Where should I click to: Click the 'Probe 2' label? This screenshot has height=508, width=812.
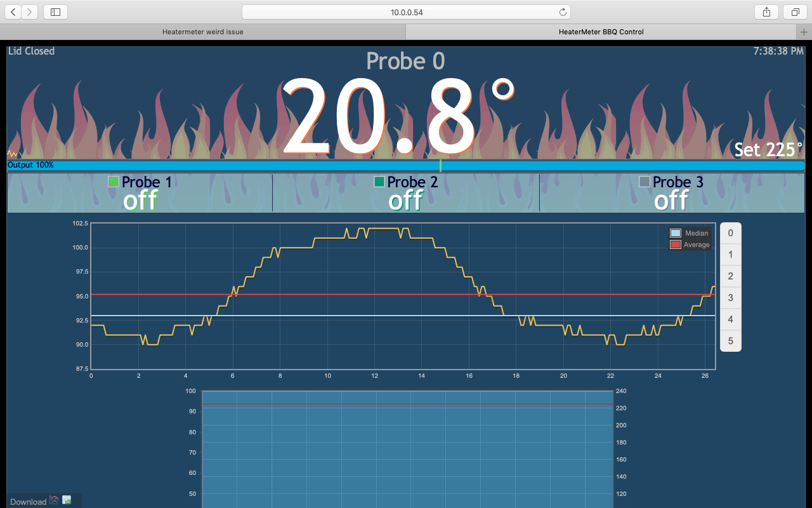(x=412, y=182)
